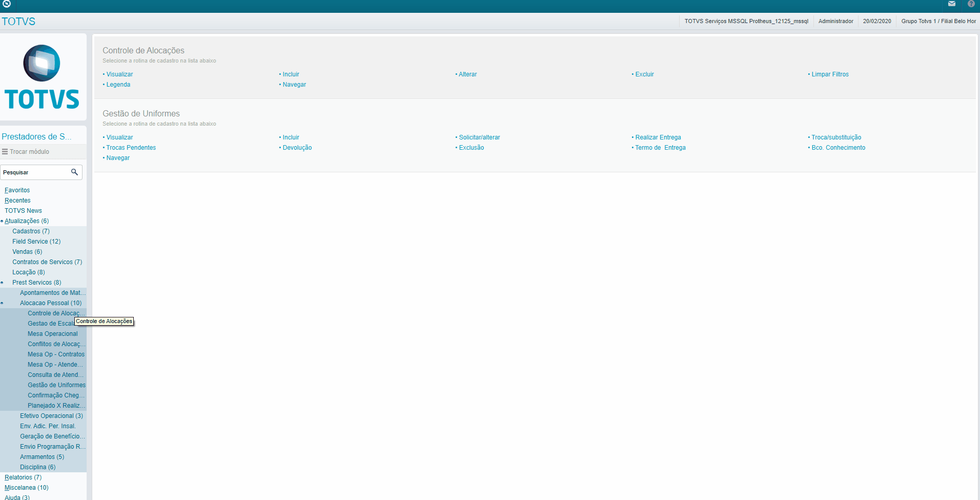This screenshot has height=500, width=980.
Task: Expand Vendas (6) submenu
Action: [27, 252]
